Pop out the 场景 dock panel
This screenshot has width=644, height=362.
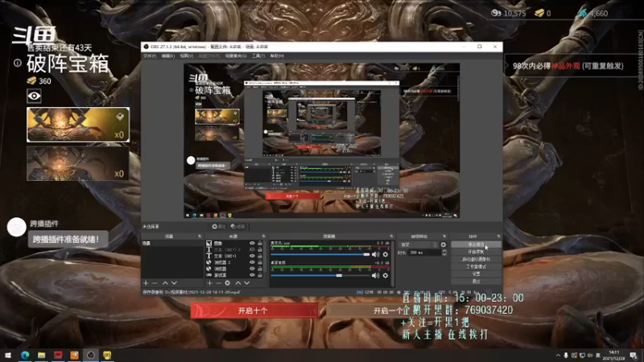pos(200,237)
